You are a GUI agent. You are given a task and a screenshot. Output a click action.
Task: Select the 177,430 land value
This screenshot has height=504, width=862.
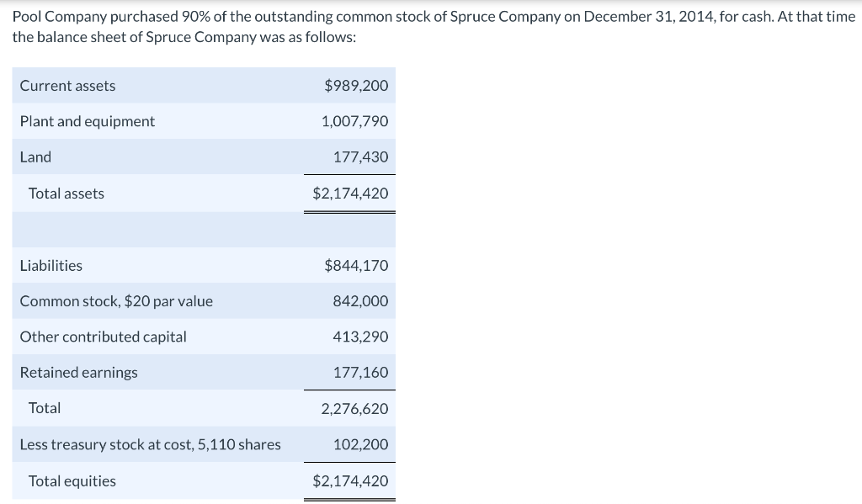pos(361,157)
